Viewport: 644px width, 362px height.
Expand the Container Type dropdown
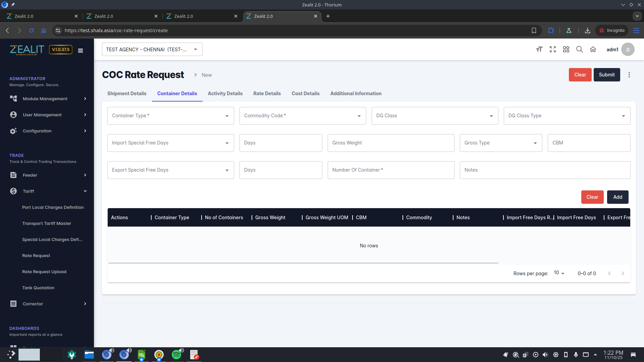pos(170,116)
